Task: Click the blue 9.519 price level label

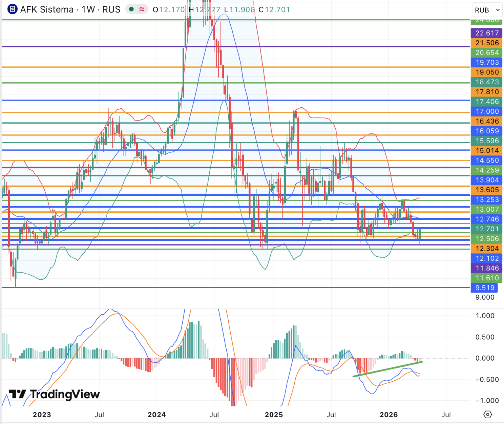Action: [485, 288]
